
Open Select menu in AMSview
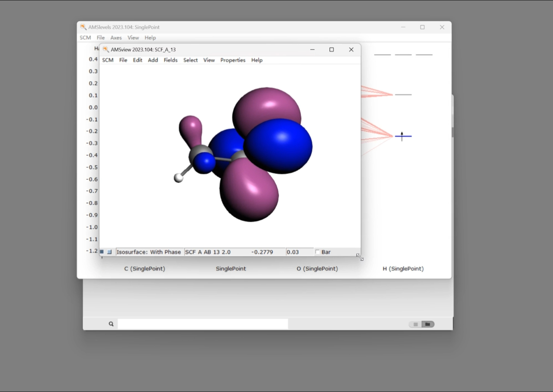(x=191, y=60)
